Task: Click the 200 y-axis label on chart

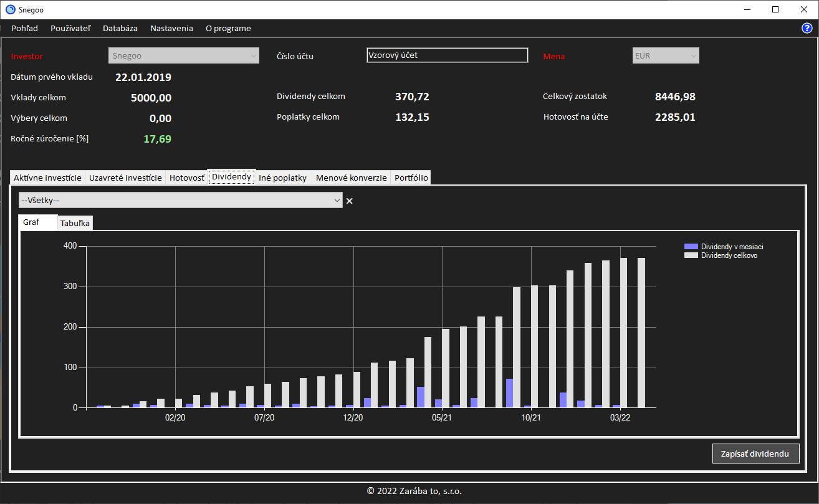Action: tap(70, 327)
